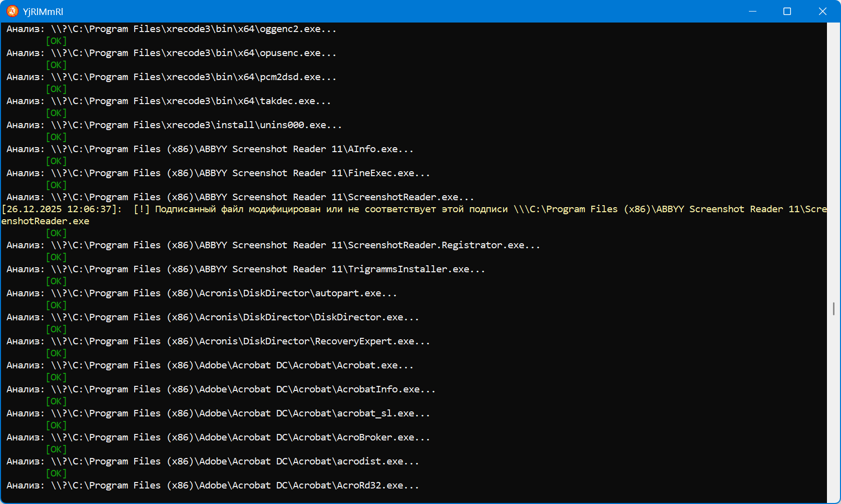Click the application icon in the title bar
Viewport: 841px width, 504px height.
pyautogui.click(x=13, y=11)
